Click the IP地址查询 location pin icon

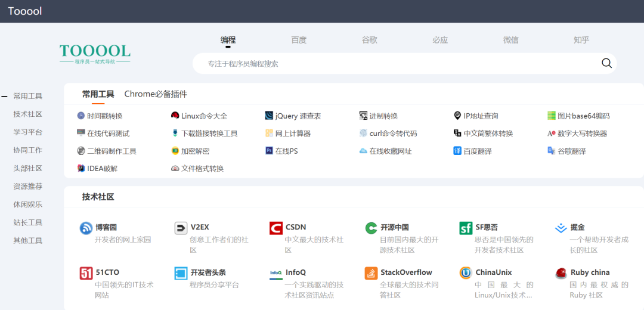457,116
